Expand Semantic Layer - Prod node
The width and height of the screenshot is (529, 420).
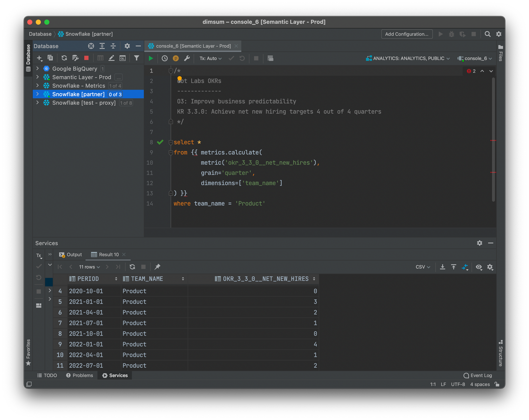click(x=38, y=77)
